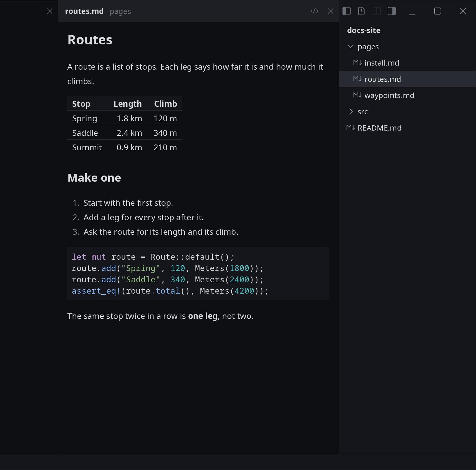Close the left panel with X
The width and height of the screenshot is (476, 470).
coord(50,11)
